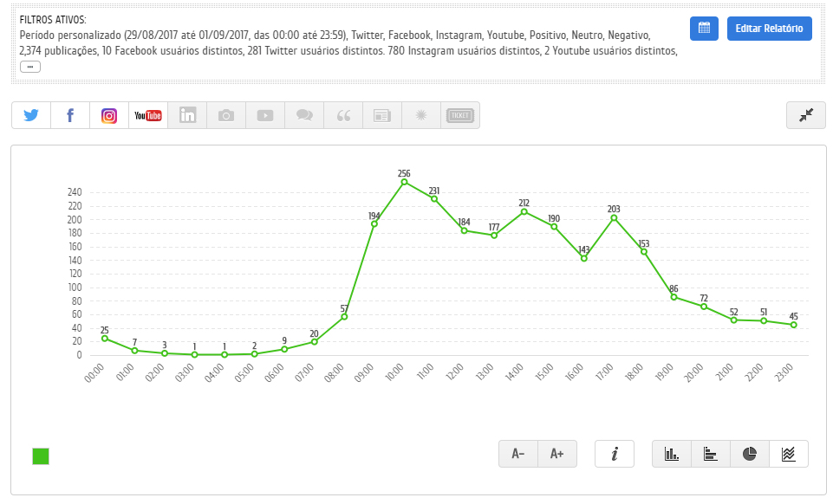The width and height of the screenshot is (833, 504).
Task: Click the 256 peak data point at 10:00
Action: (x=404, y=183)
